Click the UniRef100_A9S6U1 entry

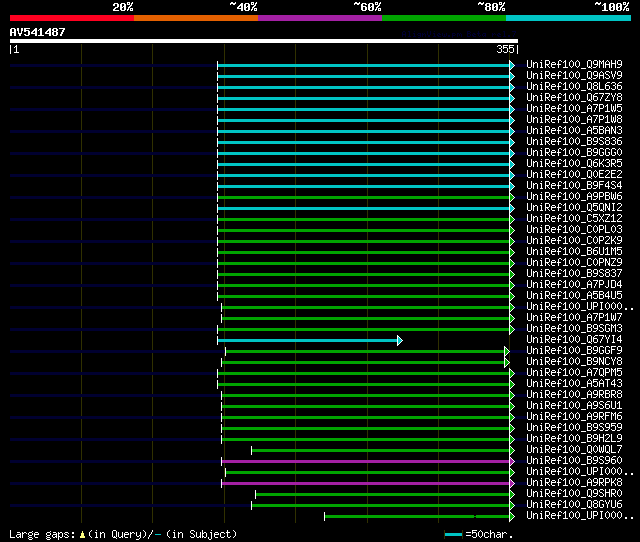(x=574, y=406)
